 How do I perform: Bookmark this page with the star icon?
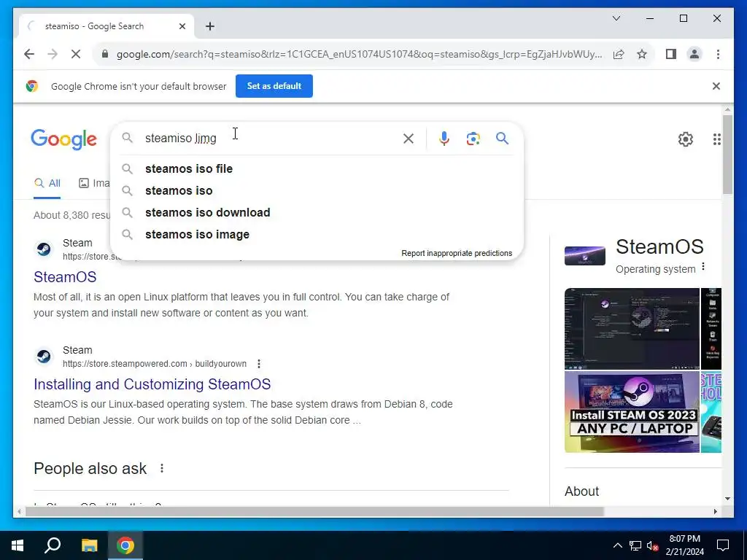pos(642,54)
